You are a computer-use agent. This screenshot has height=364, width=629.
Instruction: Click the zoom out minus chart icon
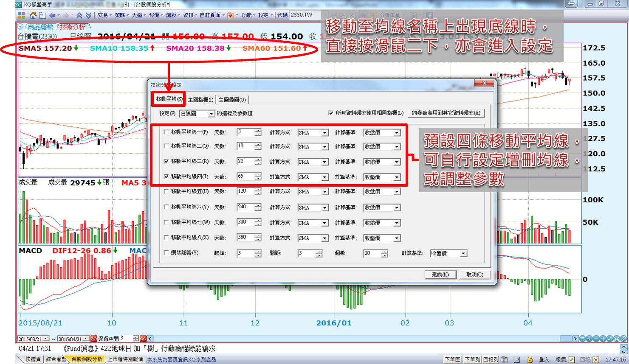[596, 339]
